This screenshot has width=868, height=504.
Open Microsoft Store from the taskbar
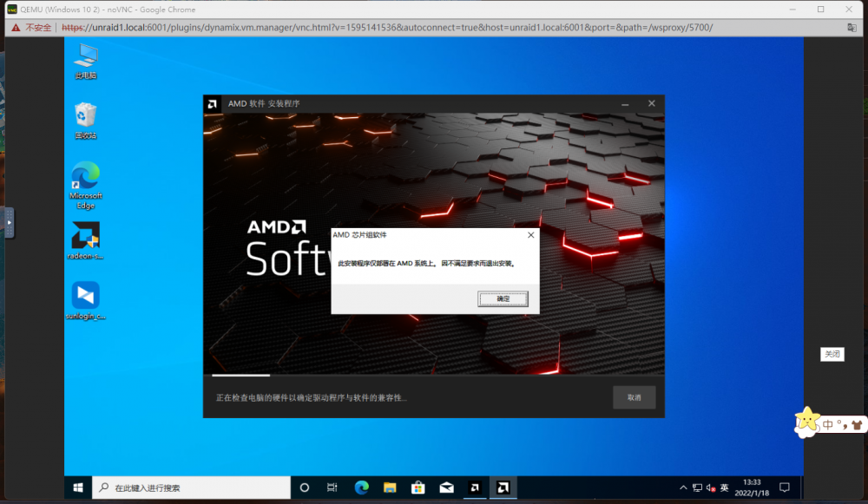418,488
